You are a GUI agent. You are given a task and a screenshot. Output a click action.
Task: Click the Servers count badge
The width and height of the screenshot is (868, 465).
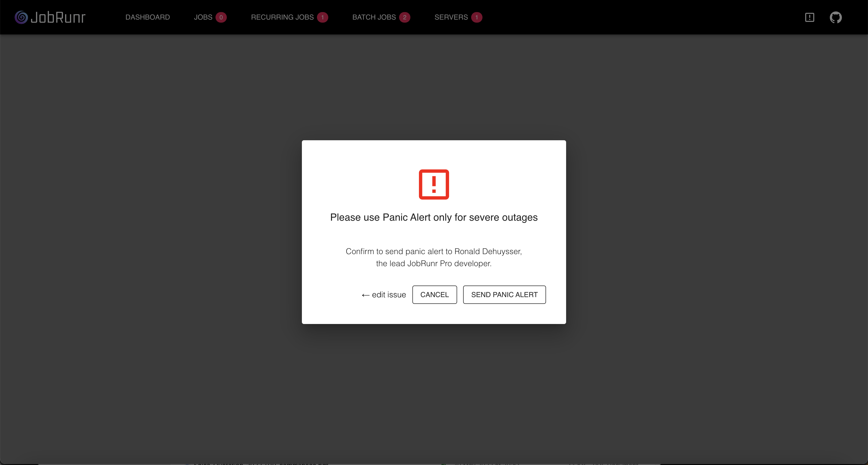click(476, 17)
